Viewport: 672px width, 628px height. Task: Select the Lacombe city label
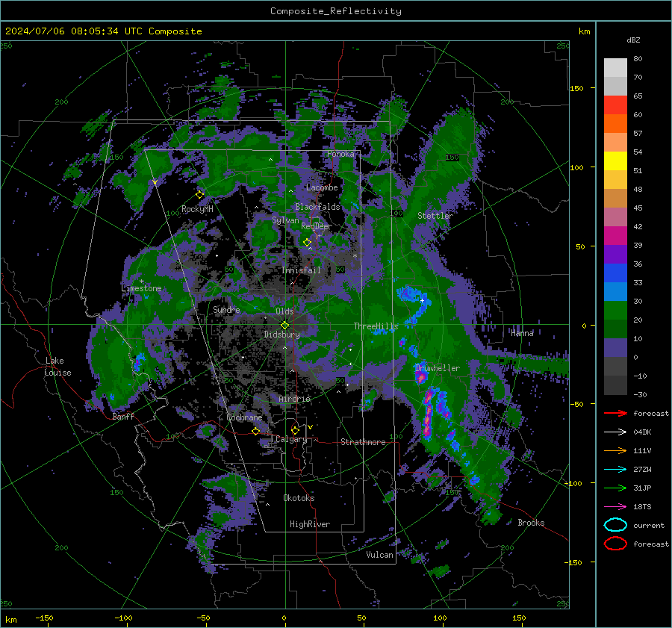pos(322,187)
